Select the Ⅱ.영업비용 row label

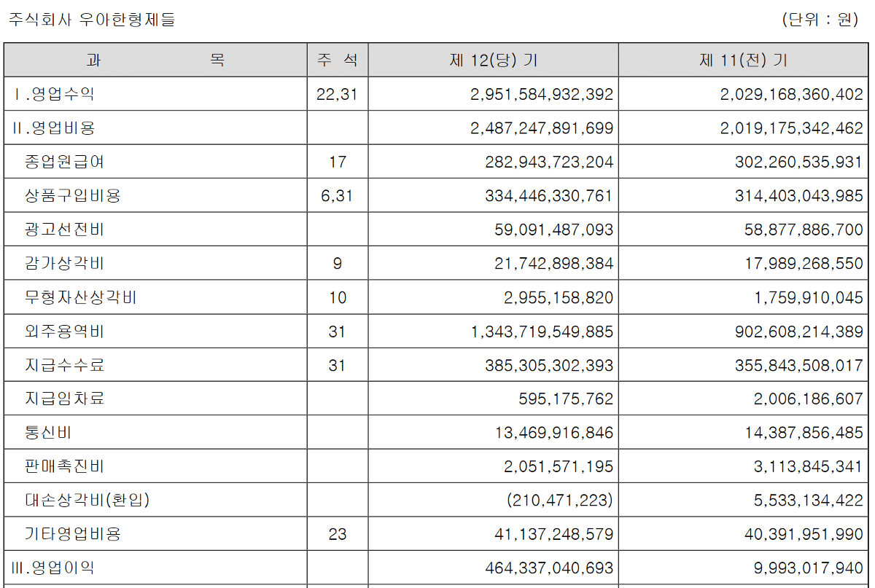54,128
